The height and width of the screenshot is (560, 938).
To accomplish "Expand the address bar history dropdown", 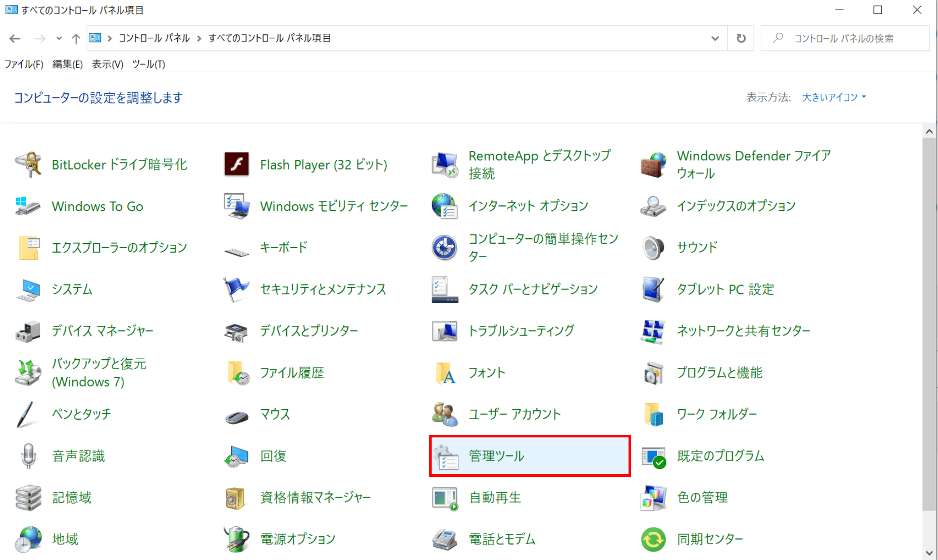I will pyautogui.click(x=715, y=38).
